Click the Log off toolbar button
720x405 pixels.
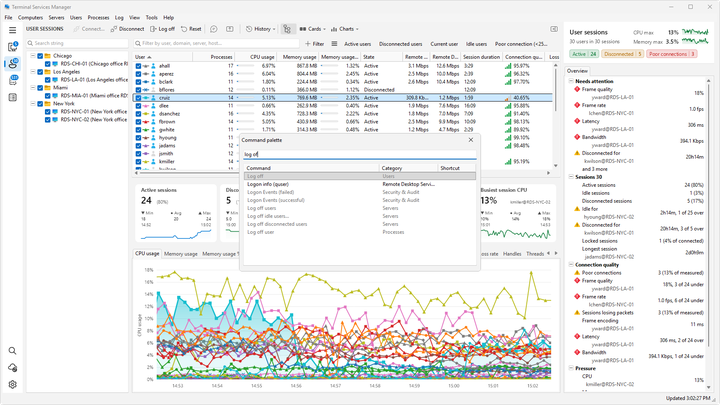[163, 29]
